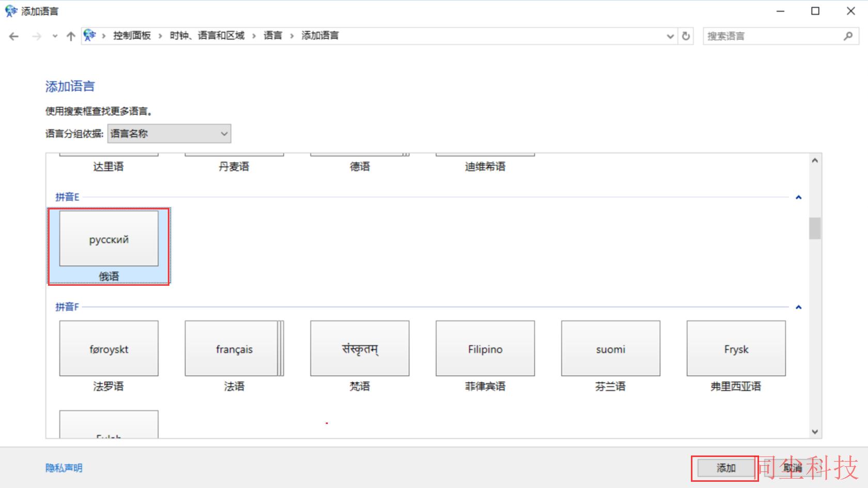Select русский 俄语 language tile
This screenshot has width=868, height=488.
(108, 246)
